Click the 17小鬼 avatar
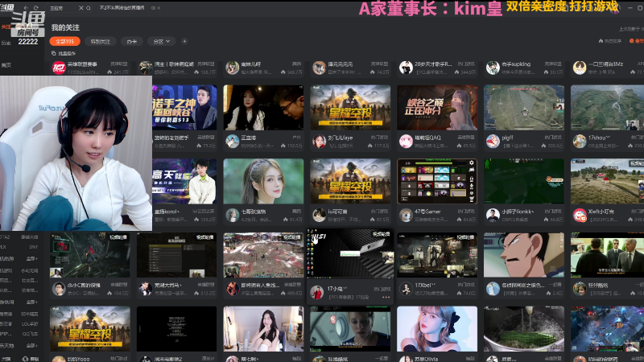The height and width of the screenshot is (362, 644). [x=316, y=293]
